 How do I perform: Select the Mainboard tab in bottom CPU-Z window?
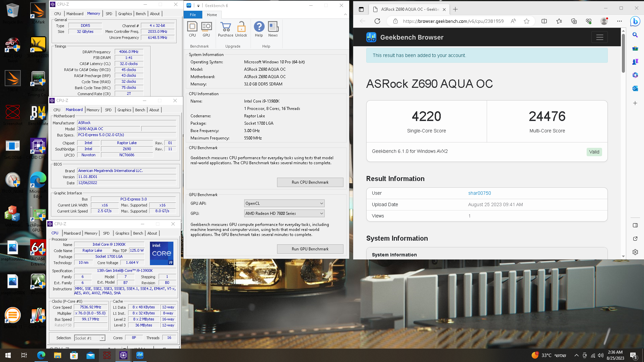tap(72, 233)
